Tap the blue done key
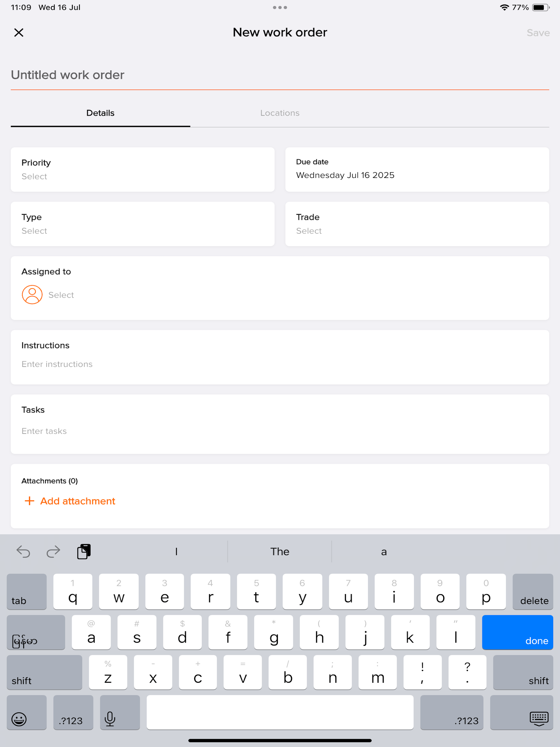 coord(517,632)
